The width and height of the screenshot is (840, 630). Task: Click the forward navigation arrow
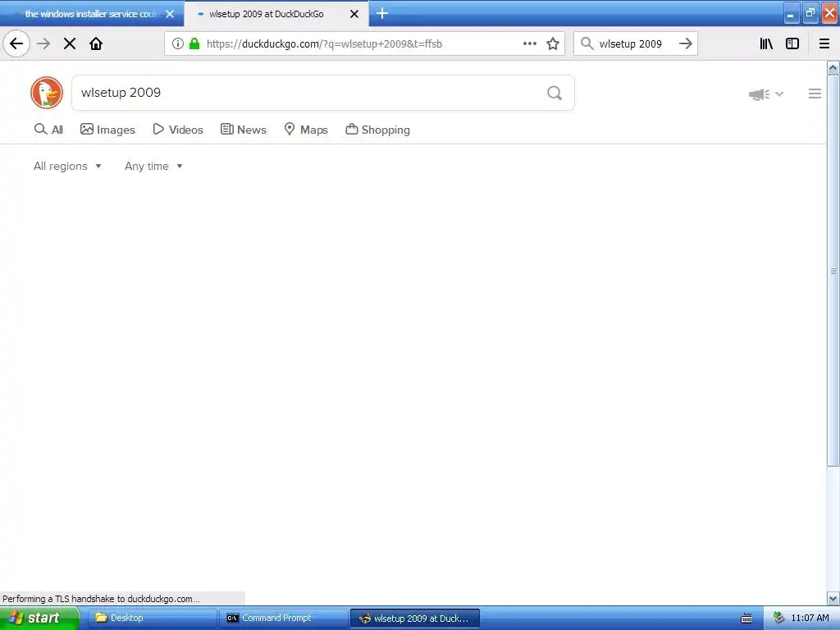[43, 44]
